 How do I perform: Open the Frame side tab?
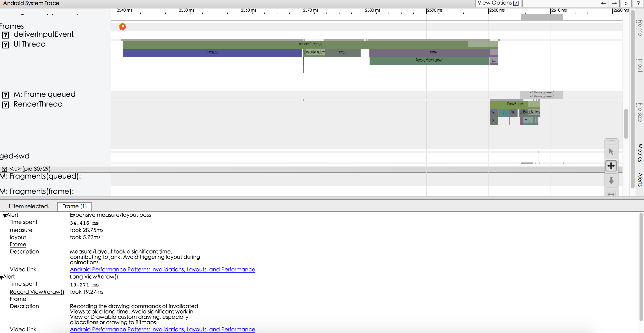(x=640, y=28)
